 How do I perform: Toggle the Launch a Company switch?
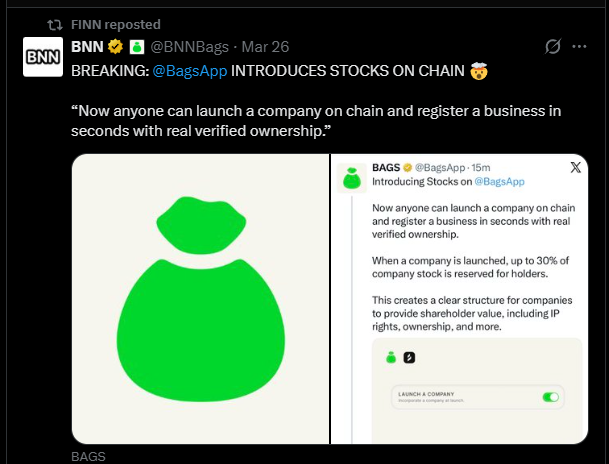coord(550,397)
